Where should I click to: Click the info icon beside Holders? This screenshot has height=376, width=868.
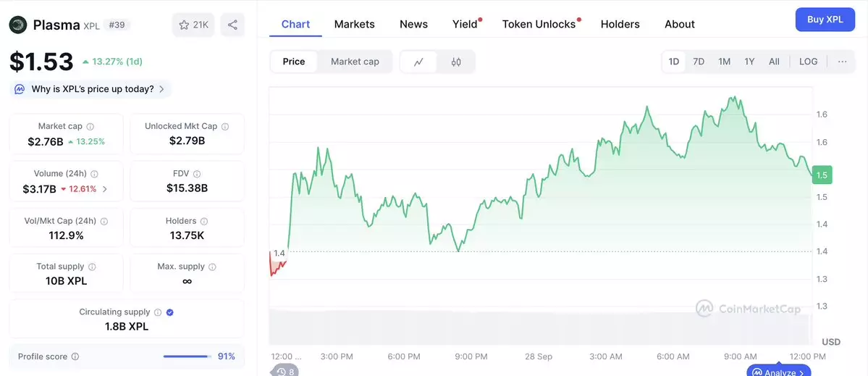pos(204,221)
